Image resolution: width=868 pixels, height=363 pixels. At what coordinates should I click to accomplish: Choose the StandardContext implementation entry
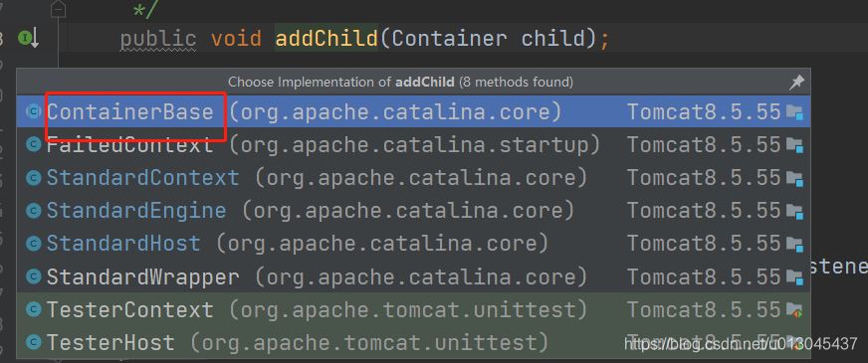click(413, 178)
